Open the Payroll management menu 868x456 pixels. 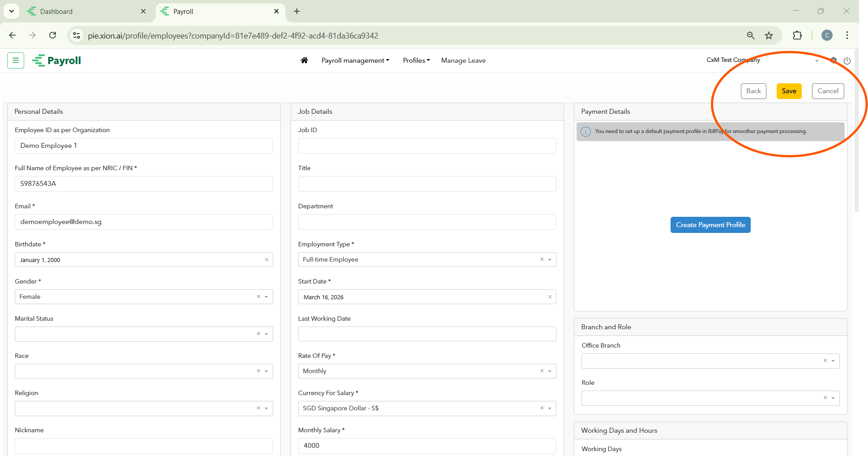click(355, 60)
